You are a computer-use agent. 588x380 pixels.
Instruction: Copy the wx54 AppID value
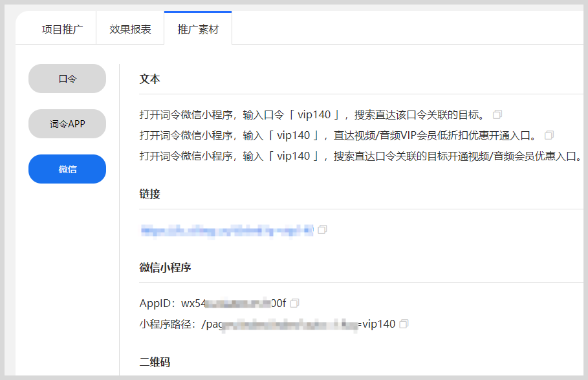pos(295,302)
